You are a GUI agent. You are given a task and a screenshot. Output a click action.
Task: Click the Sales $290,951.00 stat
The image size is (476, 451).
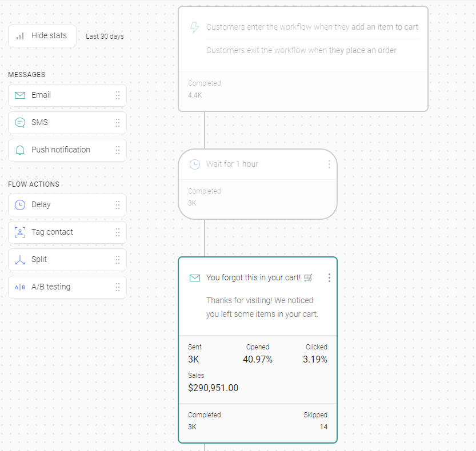coord(213,388)
